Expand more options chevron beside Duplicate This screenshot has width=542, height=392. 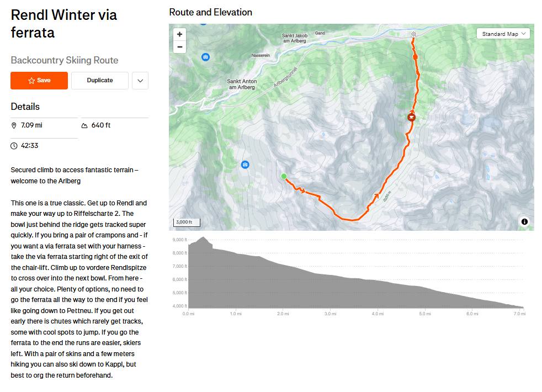pos(140,81)
